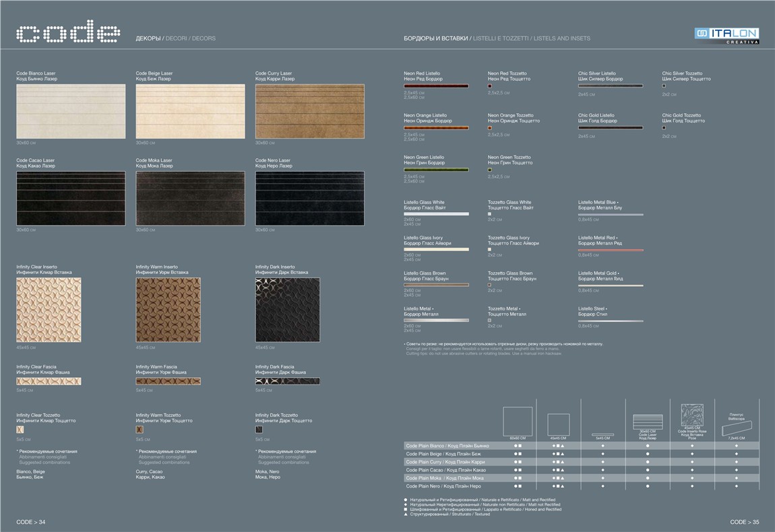This screenshot has width=775, height=532.
Task: Select the Infinity Warm Fascia strip
Action: 168,381
